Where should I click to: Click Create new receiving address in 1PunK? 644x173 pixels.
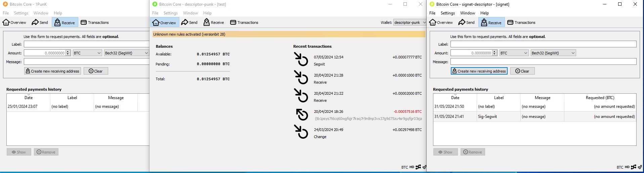pos(52,71)
